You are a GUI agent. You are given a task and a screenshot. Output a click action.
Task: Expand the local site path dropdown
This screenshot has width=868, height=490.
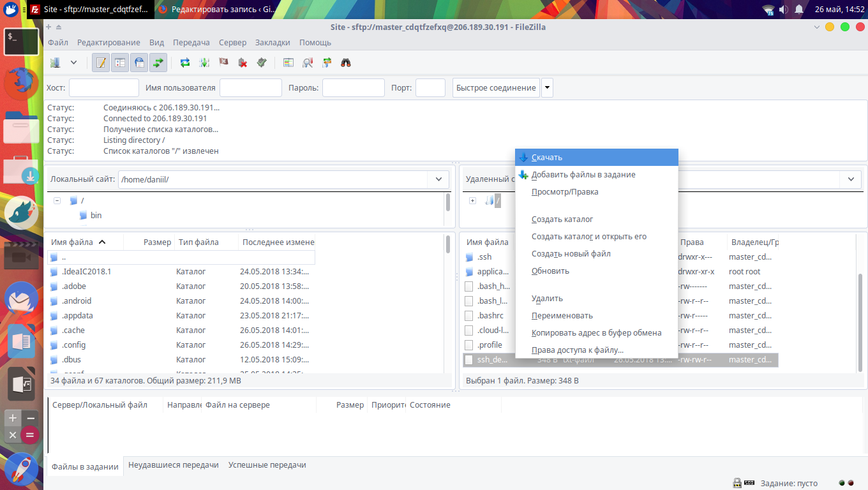[x=438, y=179]
